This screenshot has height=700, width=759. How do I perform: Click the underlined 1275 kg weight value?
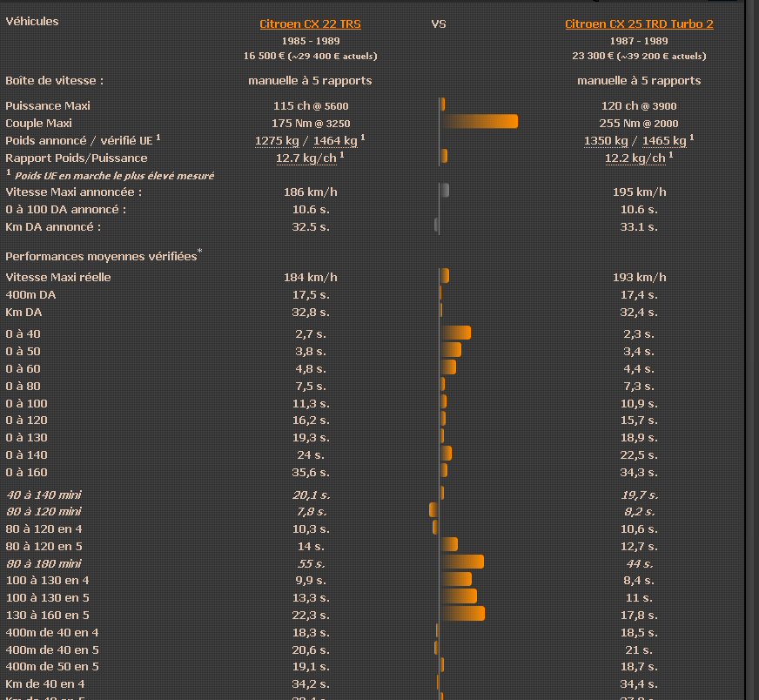[x=279, y=141]
